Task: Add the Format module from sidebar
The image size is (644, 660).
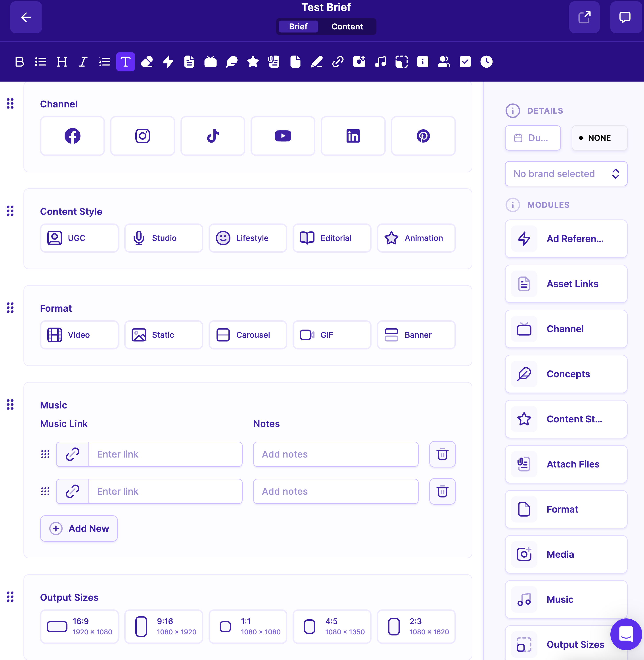Action: (566, 509)
